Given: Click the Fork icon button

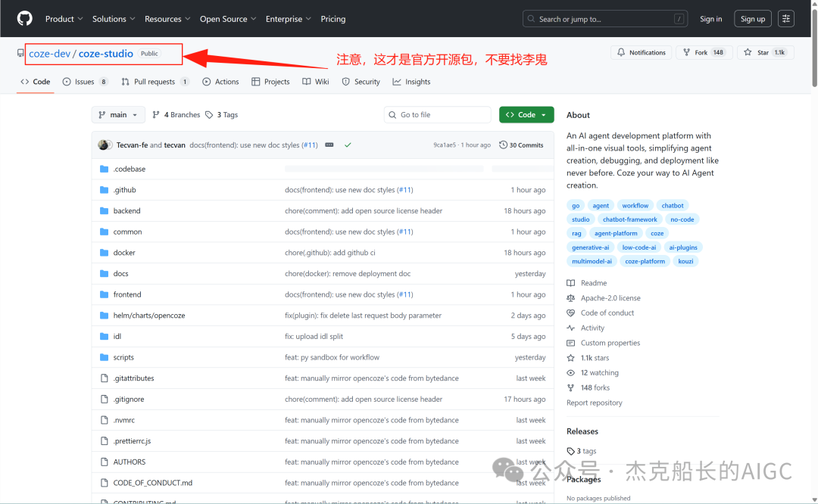Looking at the screenshot, I should pyautogui.click(x=686, y=52).
